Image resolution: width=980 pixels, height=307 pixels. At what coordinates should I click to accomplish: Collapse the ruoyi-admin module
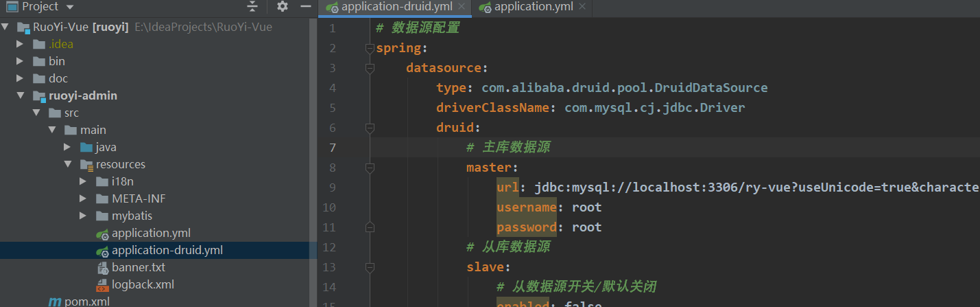(21, 96)
